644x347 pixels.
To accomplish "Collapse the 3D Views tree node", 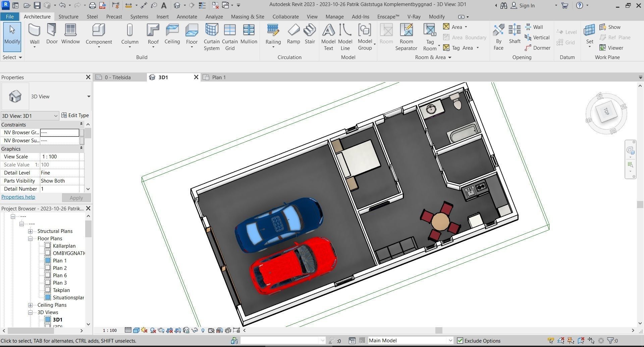I will pyautogui.click(x=31, y=312).
